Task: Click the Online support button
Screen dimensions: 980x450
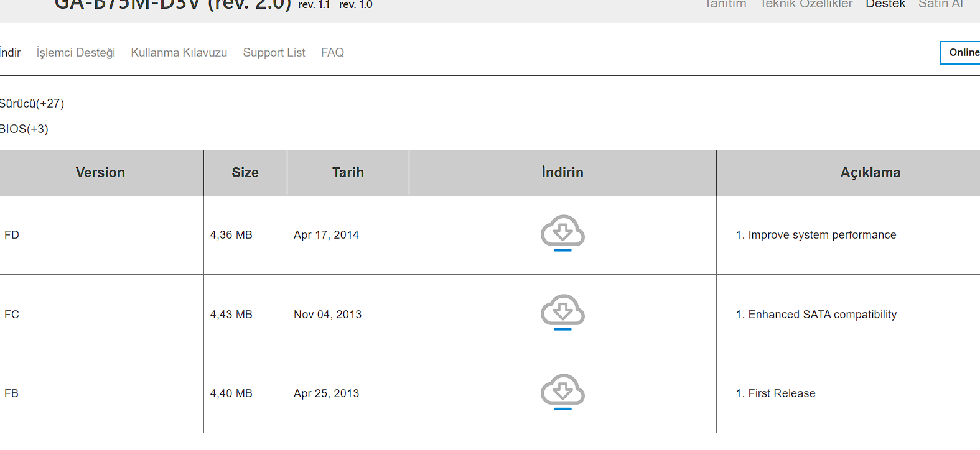Action: (x=962, y=53)
